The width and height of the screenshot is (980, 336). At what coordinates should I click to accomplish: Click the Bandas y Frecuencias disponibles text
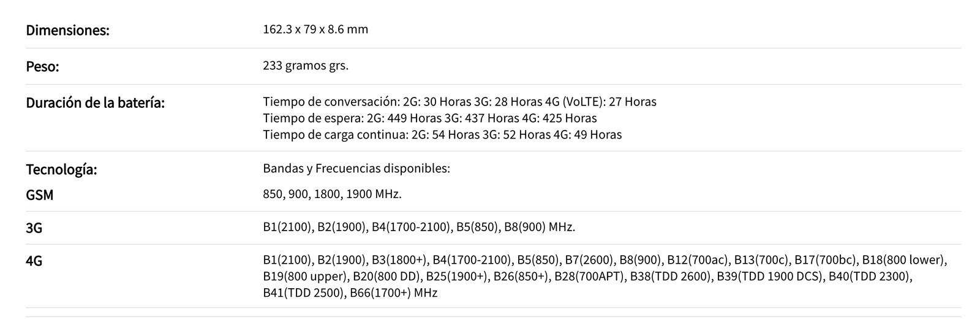356,168
